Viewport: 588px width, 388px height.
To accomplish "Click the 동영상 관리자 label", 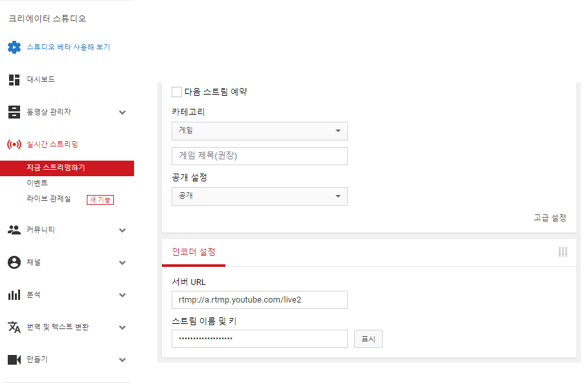I will click(x=49, y=112).
